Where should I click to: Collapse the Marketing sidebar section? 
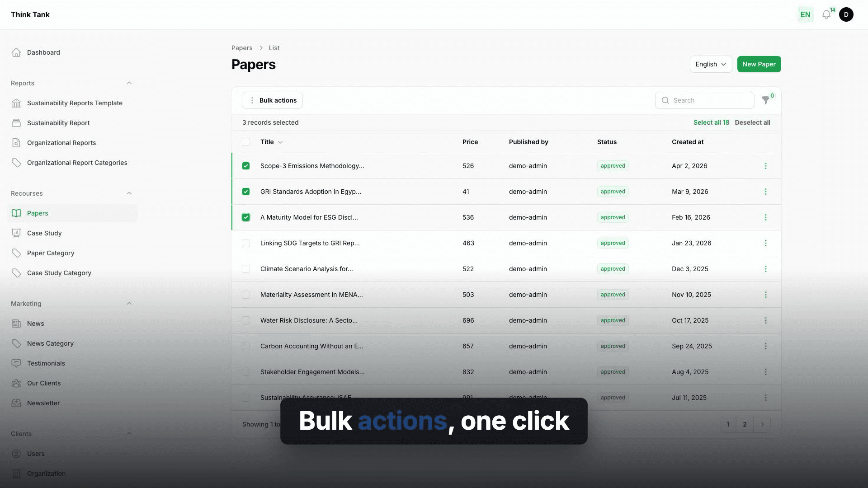coord(129,304)
